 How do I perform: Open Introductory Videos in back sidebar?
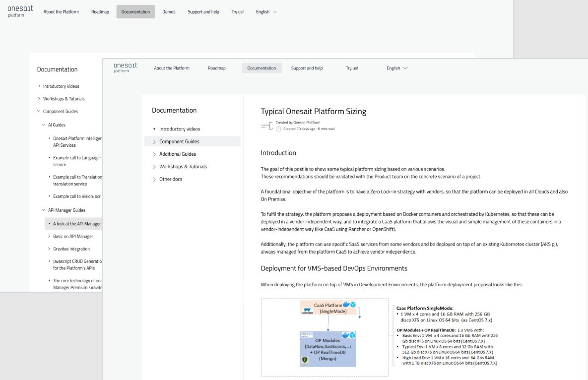pos(61,86)
